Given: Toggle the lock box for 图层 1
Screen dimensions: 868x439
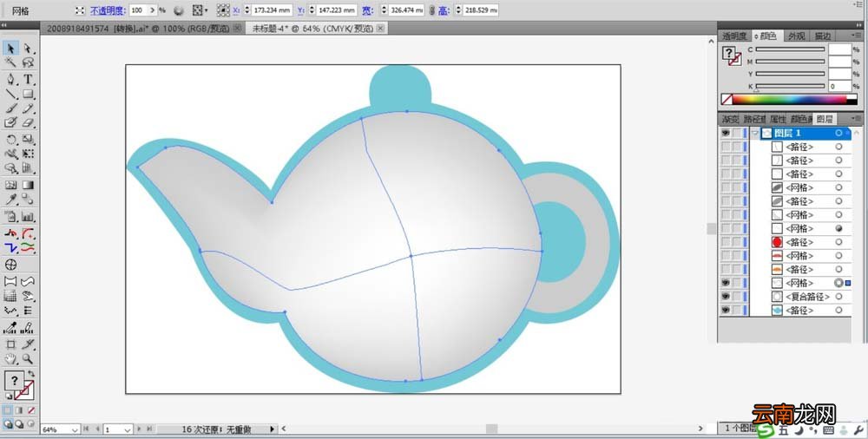Looking at the screenshot, I should coord(736,133).
